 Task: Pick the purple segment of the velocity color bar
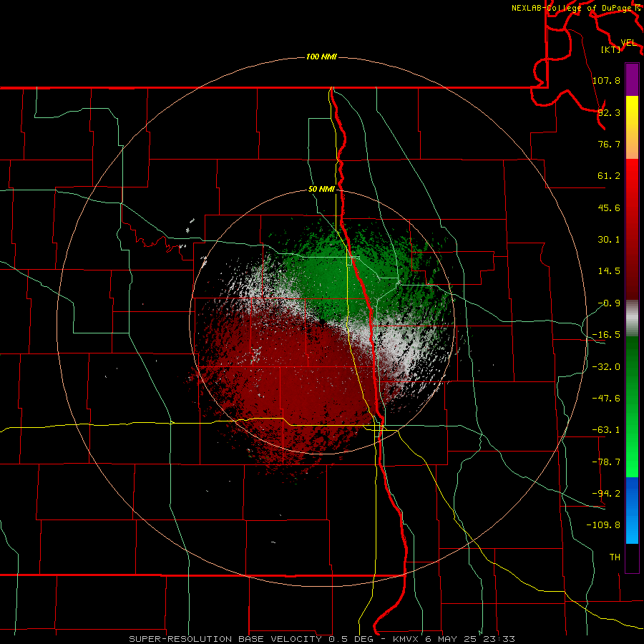click(x=632, y=79)
